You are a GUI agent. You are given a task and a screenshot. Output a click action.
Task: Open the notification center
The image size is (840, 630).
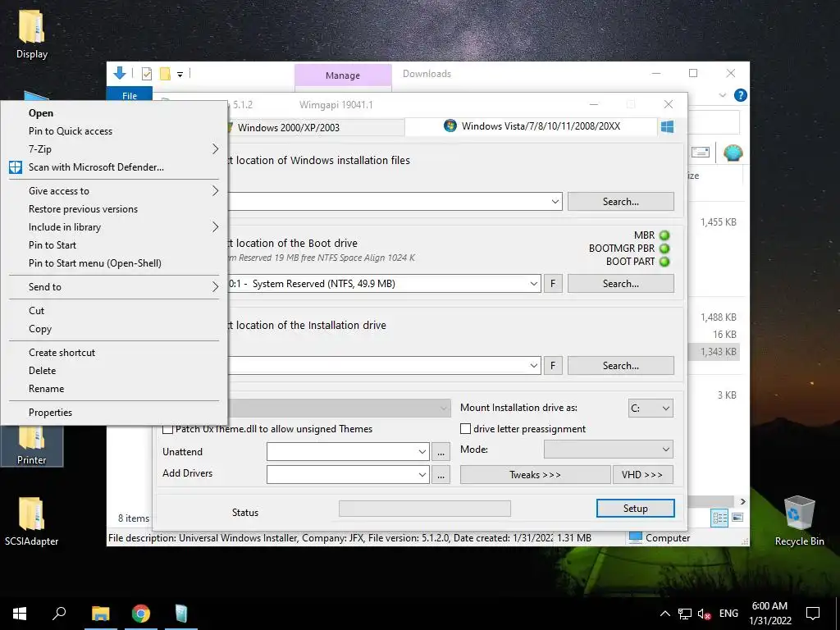coord(813,614)
